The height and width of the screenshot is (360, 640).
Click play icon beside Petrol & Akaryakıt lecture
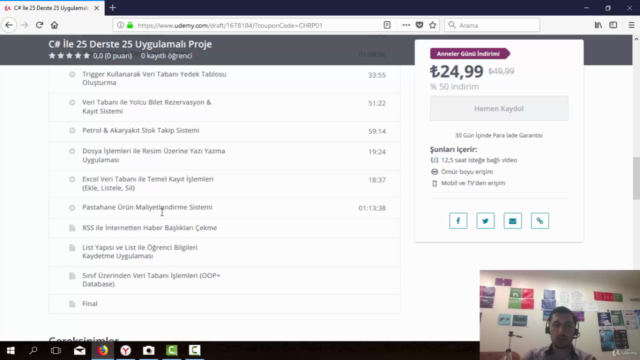(x=72, y=131)
